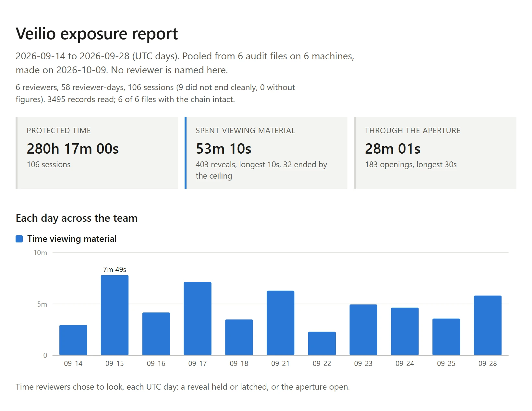Screen dimensions: 532x411
Task: Select the 09-22 bar in the chart
Action: (x=322, y=344)
